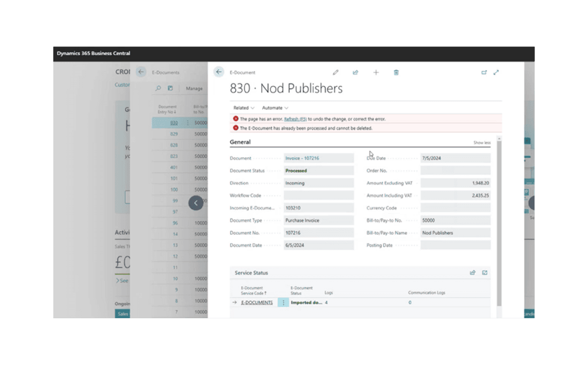The width and height of the screenshot is (588, 365).
Task: Open row options for E-DOCUMENTS service
Action: pyautogui.click(x=283, y=302)
